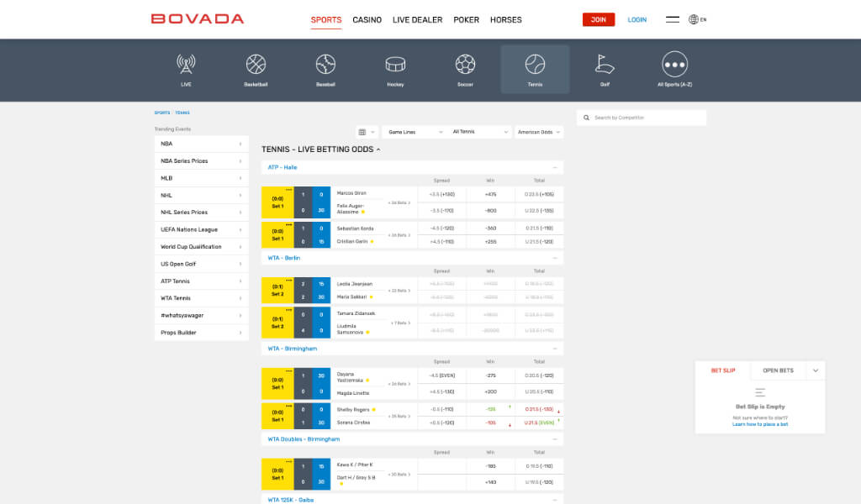
Task: Switch to the CASINO tab
Action: (367, 20)
